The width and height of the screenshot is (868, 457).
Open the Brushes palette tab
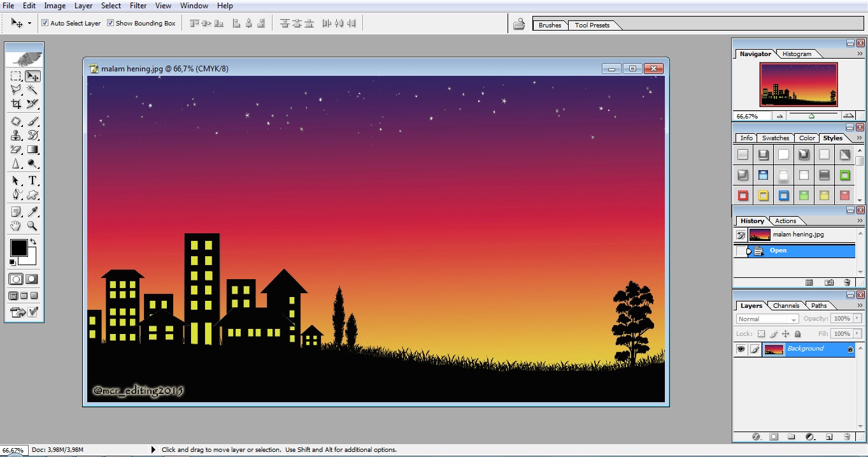(x=550, y=25)
